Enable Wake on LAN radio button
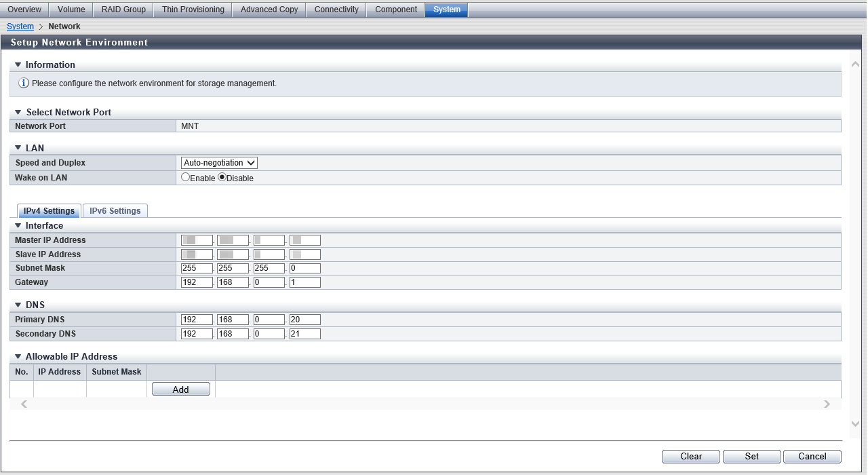This screenshot has width=868, height=475. (186, 178)
